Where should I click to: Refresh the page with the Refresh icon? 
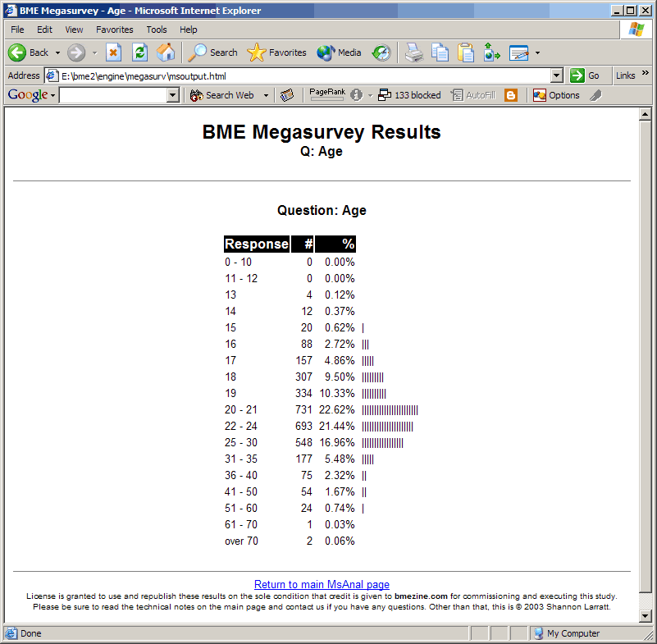pos(139,53)
